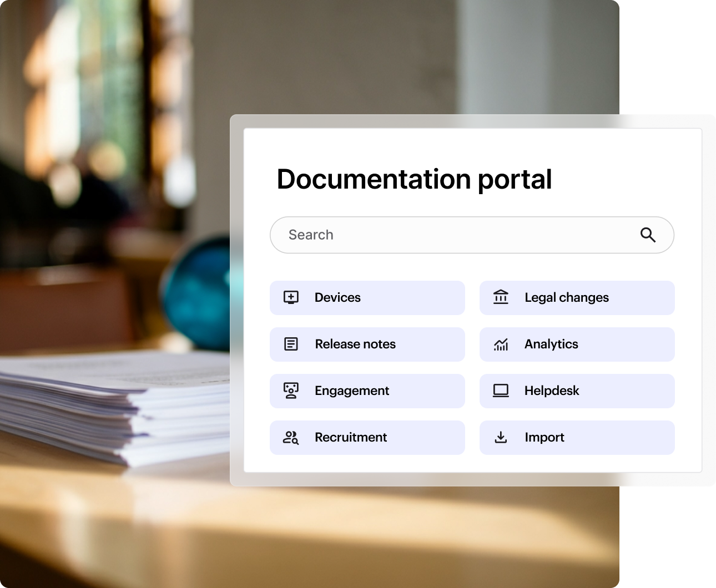Click the Legal changes bank building icon

coord(501,297)
